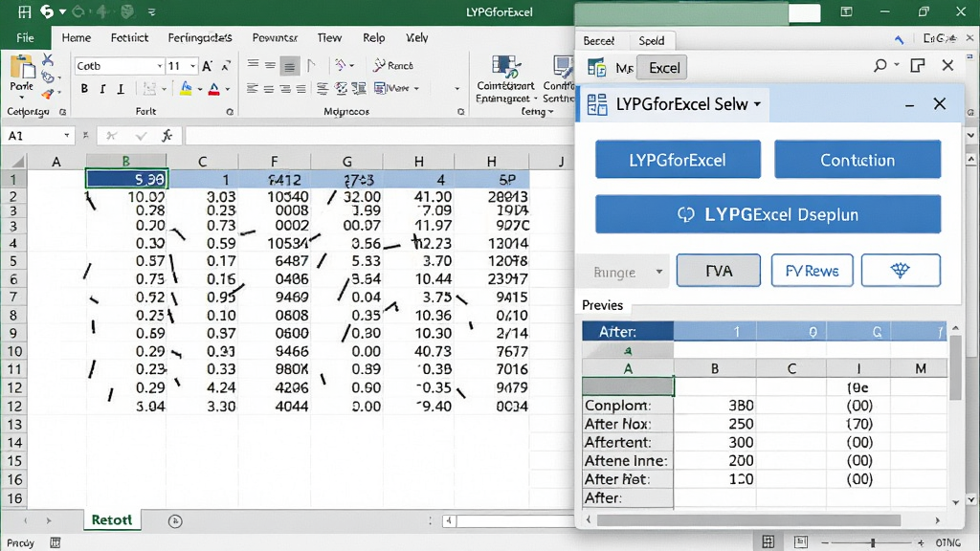Decrease font size with the small A icon

point(226,66)
